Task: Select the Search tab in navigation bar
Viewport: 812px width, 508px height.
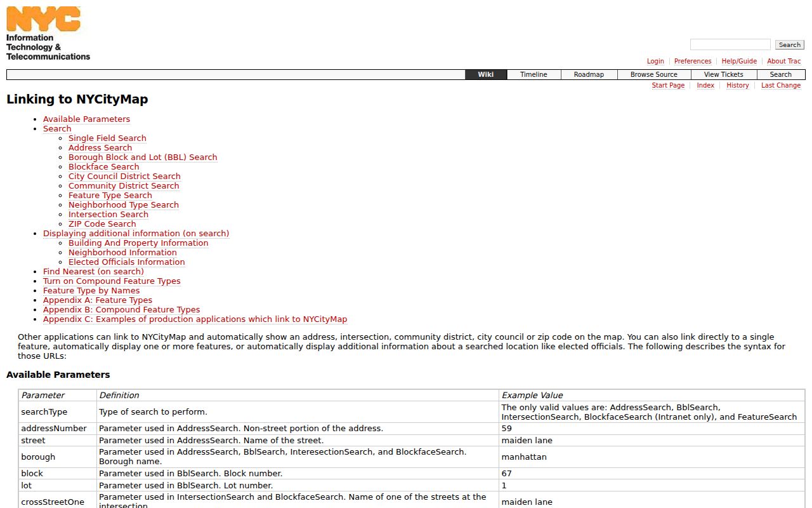Action: 780,74
